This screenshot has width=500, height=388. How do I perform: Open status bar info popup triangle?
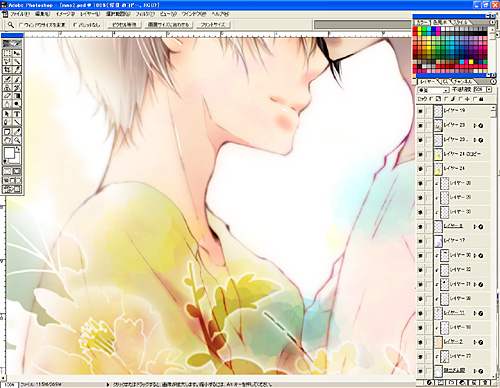[x=108, y=385]
